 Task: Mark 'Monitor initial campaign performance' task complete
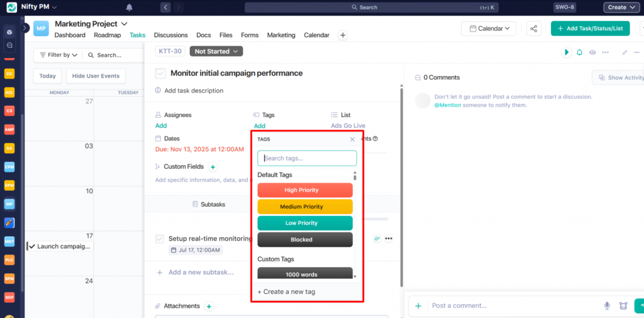[x=160, y=74]
